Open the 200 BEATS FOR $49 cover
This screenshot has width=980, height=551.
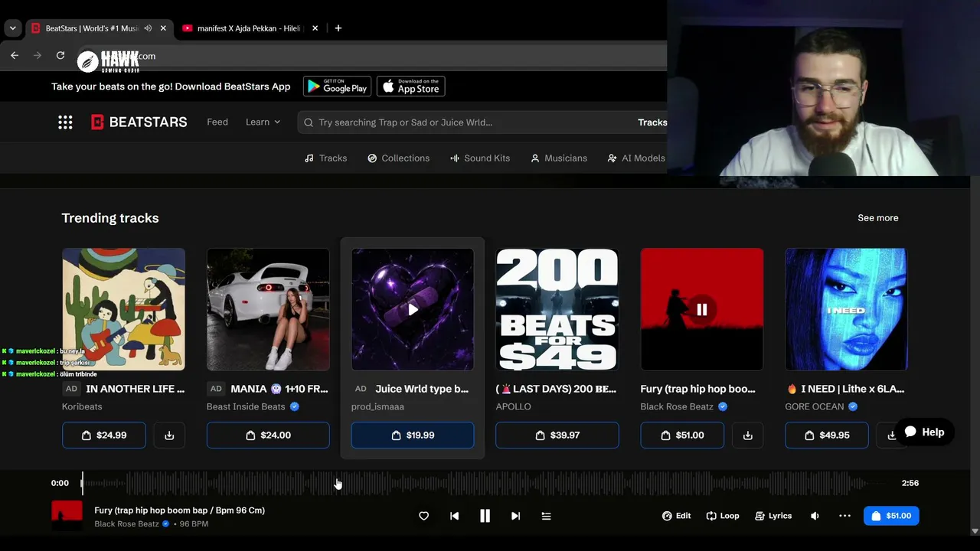(x=557, y=309)
